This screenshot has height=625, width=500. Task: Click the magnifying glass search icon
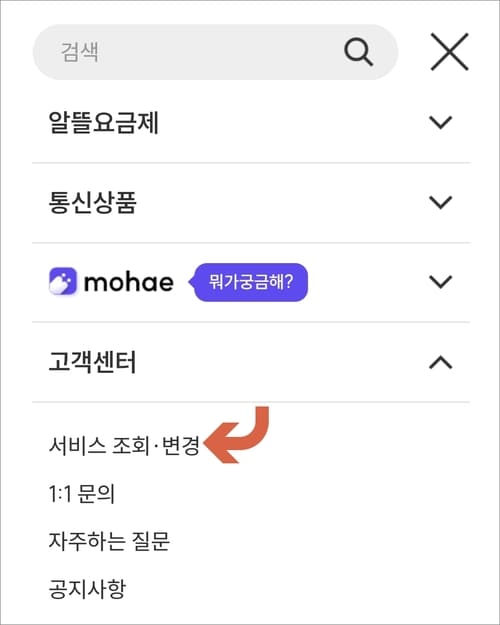click(x=358, y=52)
